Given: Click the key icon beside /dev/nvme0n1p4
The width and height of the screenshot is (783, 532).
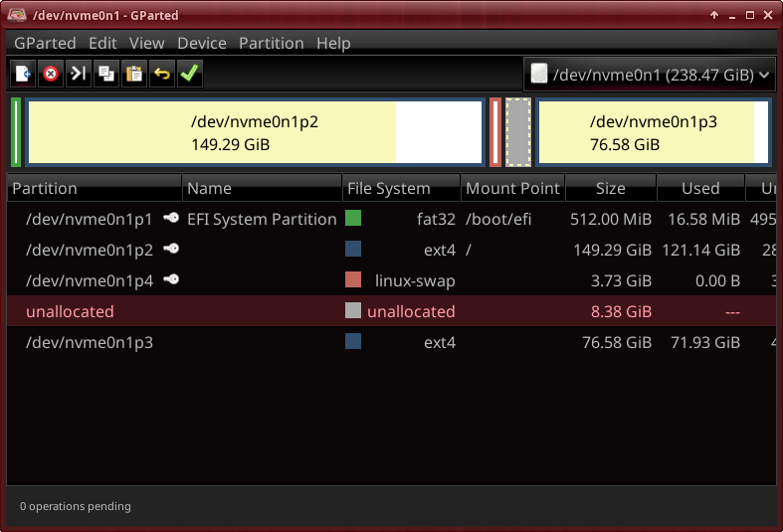Looking at the screenshot, I should pyautogui.click(x=171, y=280).
